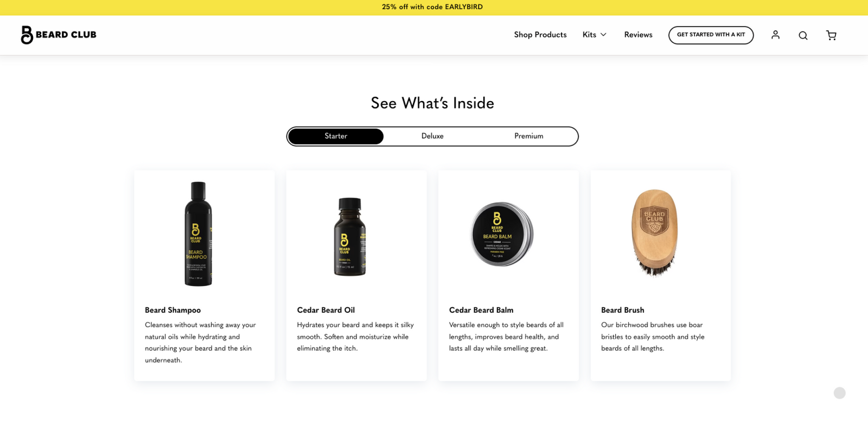868x435 pixels.
Task: Open the Beard Brush title
Action: click(623, 310)
